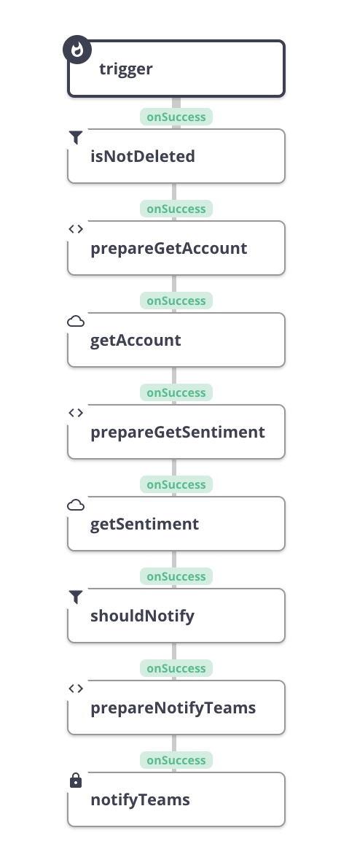Click the flame icon on trigger node
Image resolution: width=341 pixels, height=868 pixels.
[x=77, y=50]
